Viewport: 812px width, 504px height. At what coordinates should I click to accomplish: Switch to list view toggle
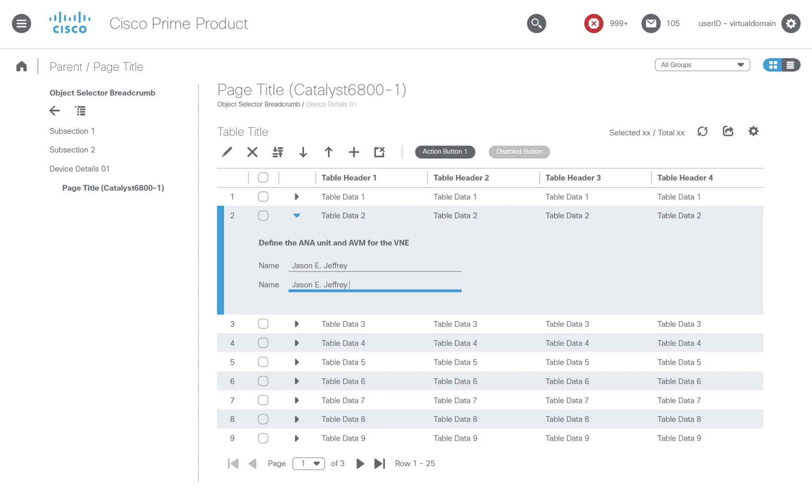point(791,65)
